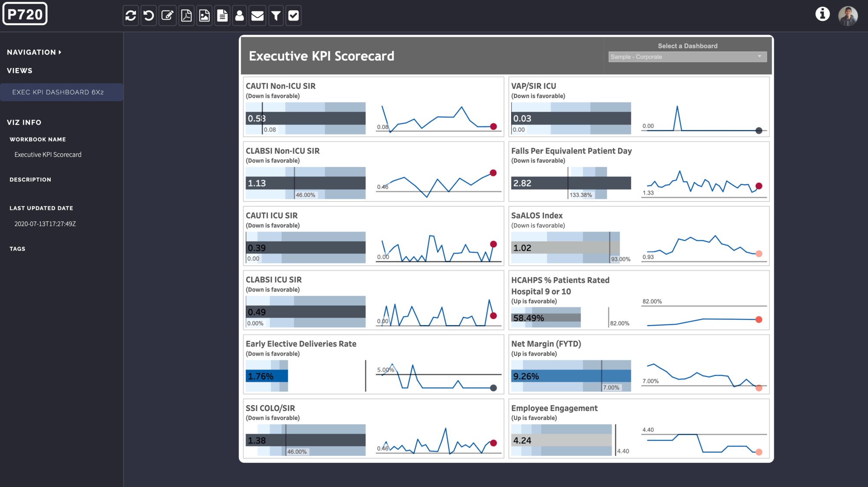Select EXEC KPI DASHBOARD 6X2 view
This screenshot has width=868, height=487.
click(x=58, y=92)
